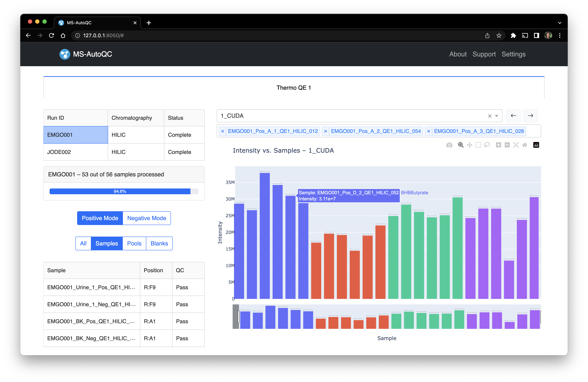Zoom out on the intensity chart

point(507,145)
